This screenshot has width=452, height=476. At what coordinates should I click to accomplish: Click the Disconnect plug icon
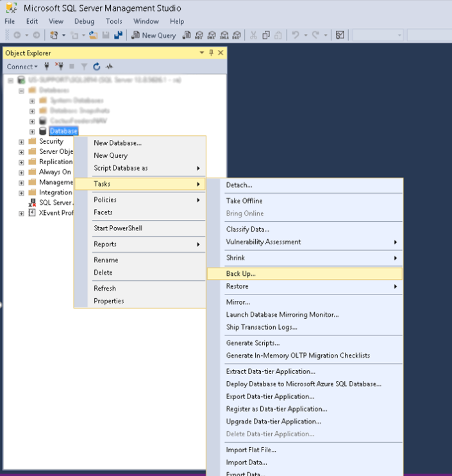(60, 66)
